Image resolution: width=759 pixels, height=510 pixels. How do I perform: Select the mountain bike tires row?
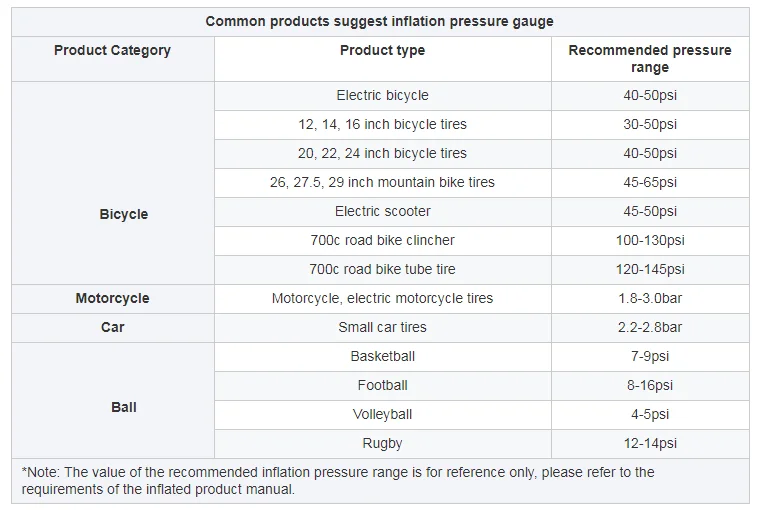click(x=382, y=182)
